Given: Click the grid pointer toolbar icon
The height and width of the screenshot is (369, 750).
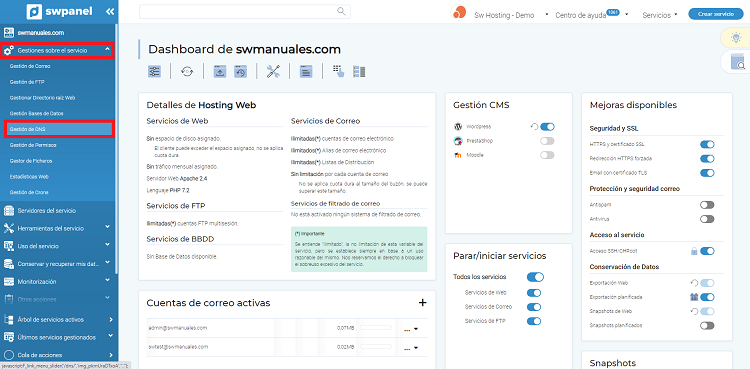Looking at the screenshot, I should coord(338,72).
